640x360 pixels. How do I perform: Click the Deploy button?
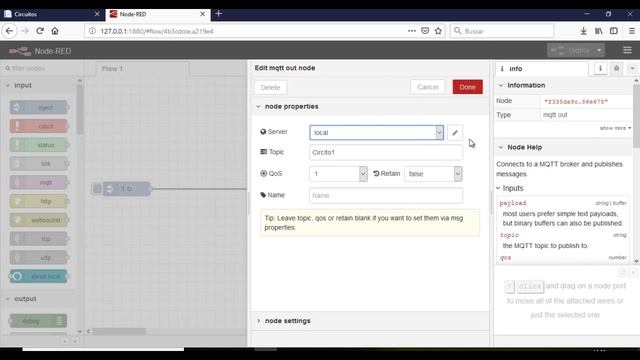click(x=570, y=50)
